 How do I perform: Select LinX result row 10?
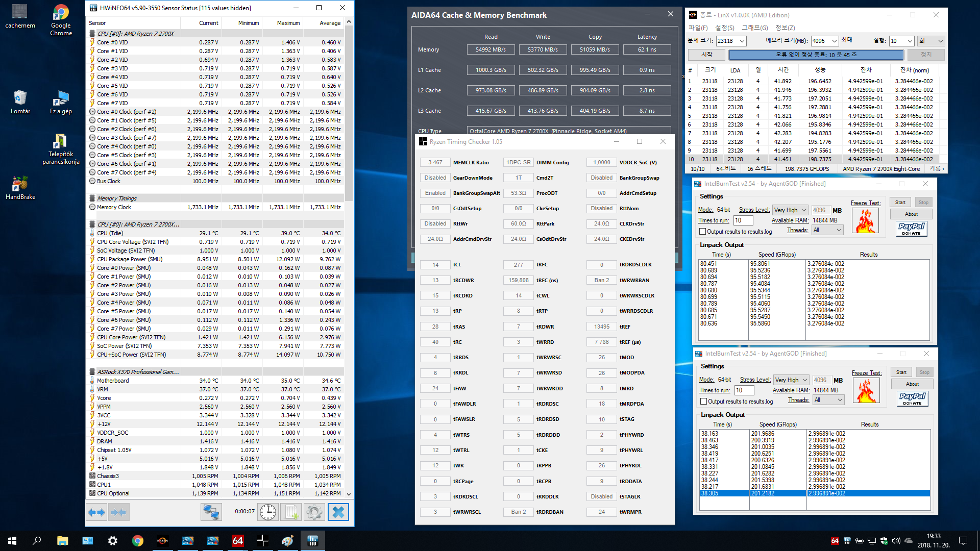tap(814, 159)
